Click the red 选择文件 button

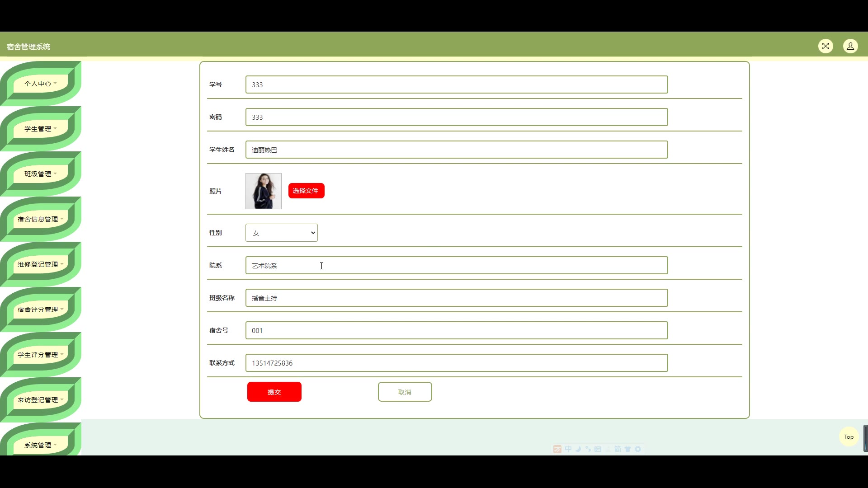click(x=307, y=191)
